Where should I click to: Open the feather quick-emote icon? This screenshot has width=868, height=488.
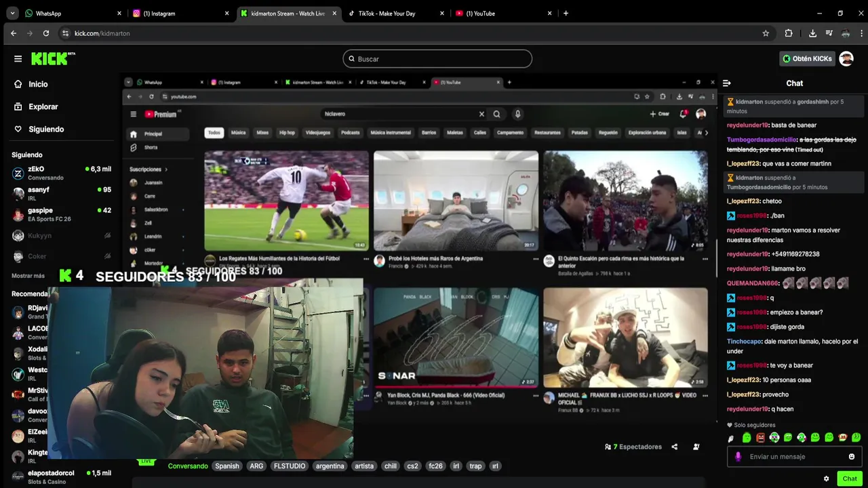point(731,438)
